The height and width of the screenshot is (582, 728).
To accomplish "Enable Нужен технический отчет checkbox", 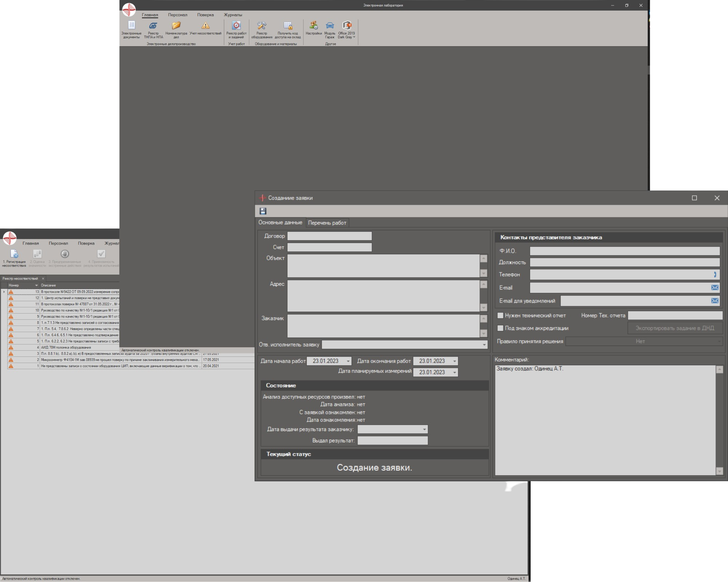I will (500, 315).
